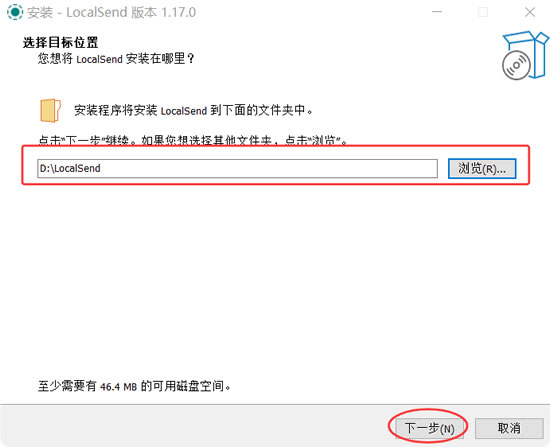Click the 46.4 MB disk space notice

(134, 386)
